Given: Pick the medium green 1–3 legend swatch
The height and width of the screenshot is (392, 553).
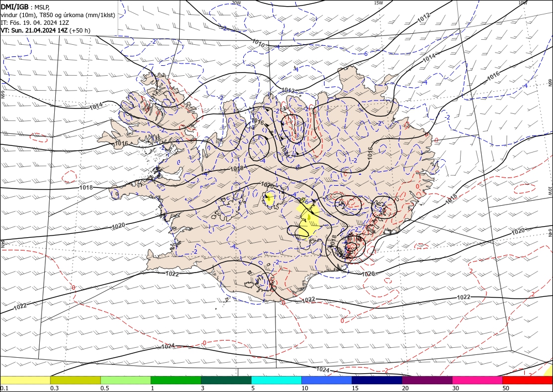Looking at the screenshot, I should (x=176, y=380).
